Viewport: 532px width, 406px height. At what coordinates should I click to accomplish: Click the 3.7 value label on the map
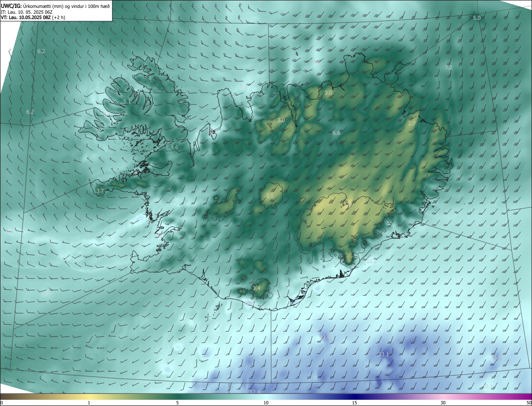click(x=100, y=191)
